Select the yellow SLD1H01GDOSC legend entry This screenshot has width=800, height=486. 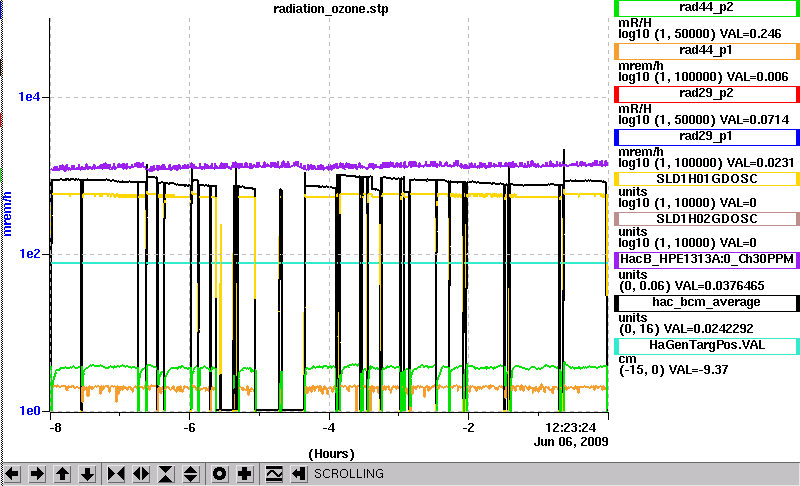(x=707, y=179)
